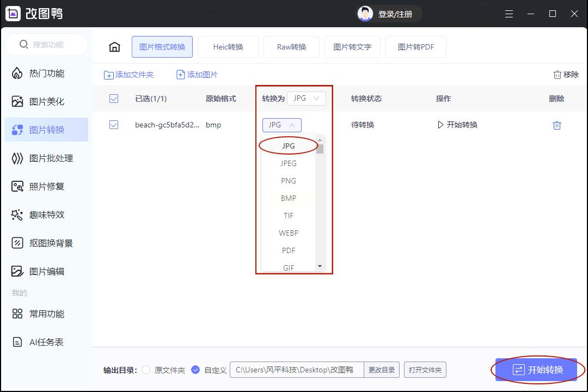Switch to 图片格式转换 tab

coord(162,47)
